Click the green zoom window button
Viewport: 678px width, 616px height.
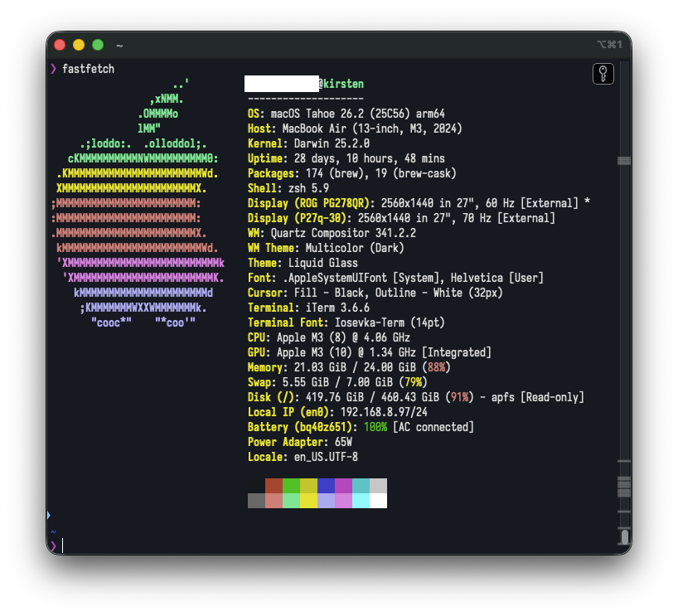98,45
